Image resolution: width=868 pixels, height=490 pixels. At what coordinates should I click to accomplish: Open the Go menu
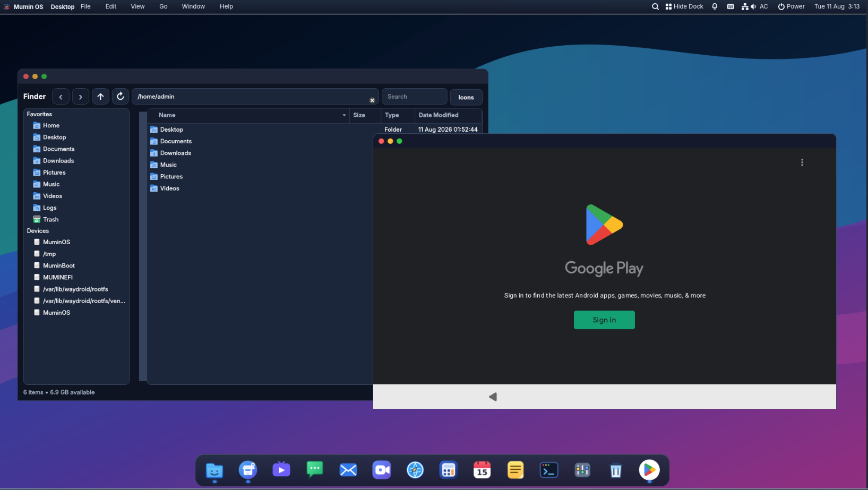(x=164, y=6)
